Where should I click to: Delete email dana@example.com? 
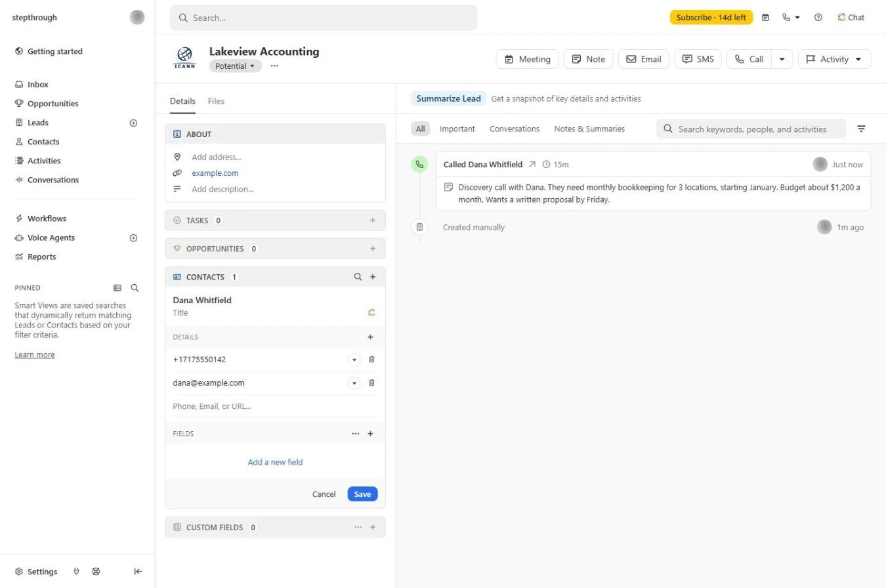(371, 383)
